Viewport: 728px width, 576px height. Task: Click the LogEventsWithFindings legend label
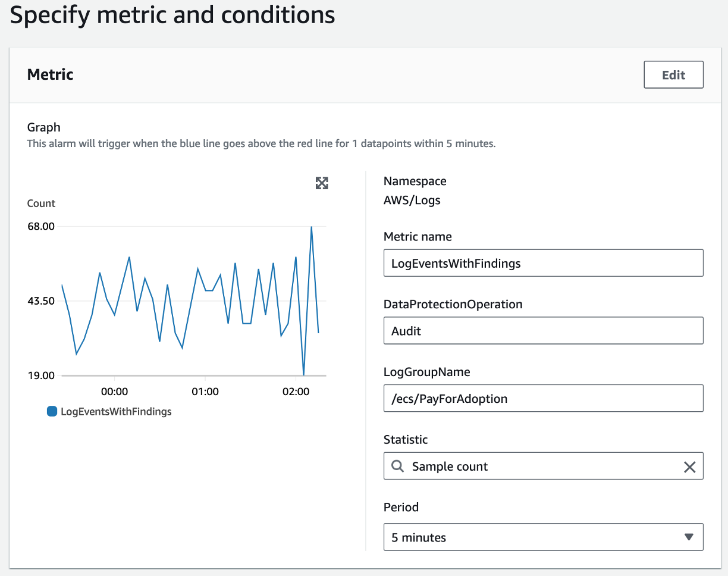[117, 411]
